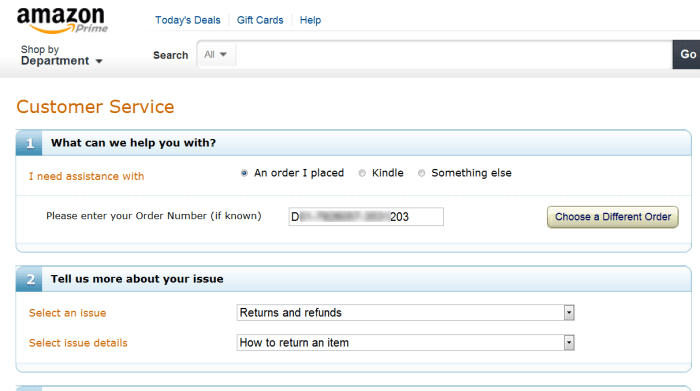Click the I need assistance with label
Image resolution: width=700 pixels, height=391 pixels.
[x=87, y=176]
